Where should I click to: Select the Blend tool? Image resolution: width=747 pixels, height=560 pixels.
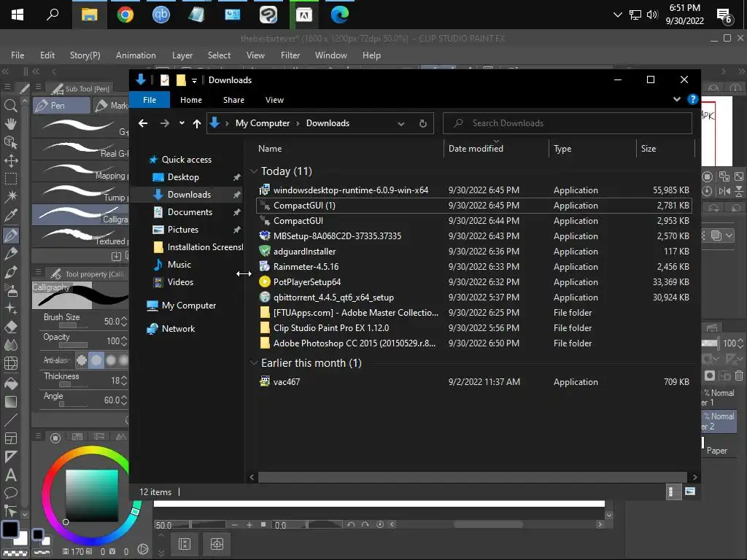pos(10,345)
